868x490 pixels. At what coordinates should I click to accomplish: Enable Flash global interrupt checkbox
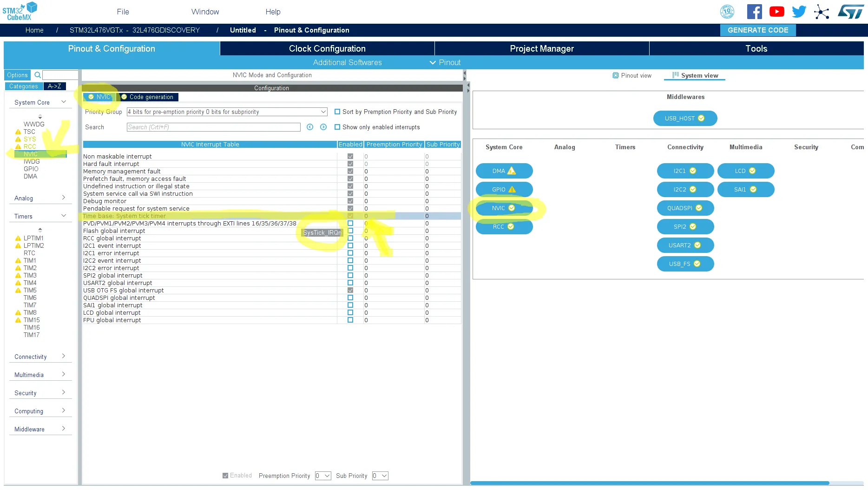tap(350, 231)
